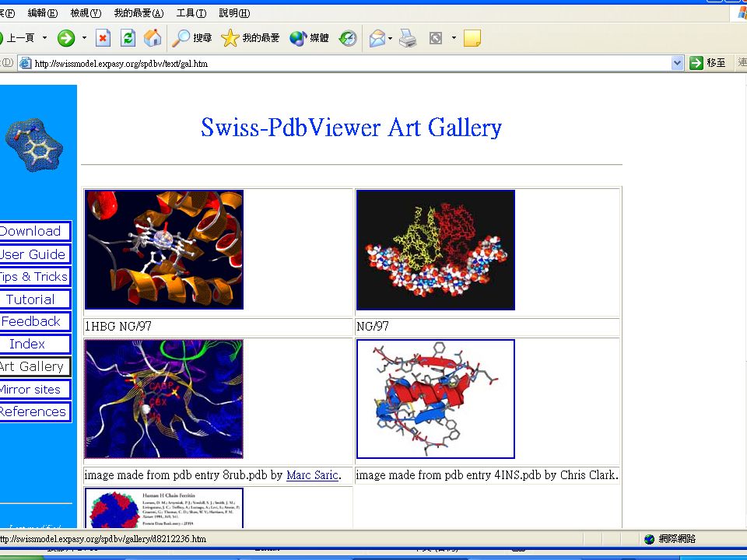This screenshot has width=747, height=560.
Task: Open the protein-DNA complex thumbnail
Action: pos(436,250)
